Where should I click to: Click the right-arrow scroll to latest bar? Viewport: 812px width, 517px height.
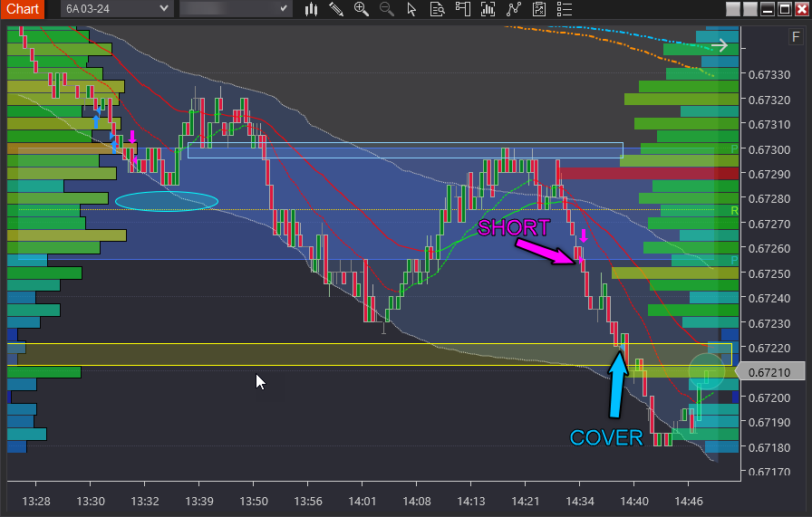(720, 44)
